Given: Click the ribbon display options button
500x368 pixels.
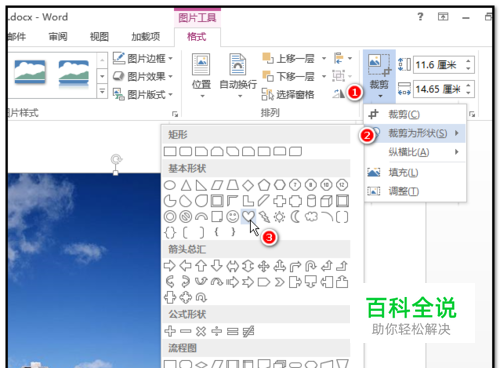Looking at the screenshot, I should [x=443, y=17].
